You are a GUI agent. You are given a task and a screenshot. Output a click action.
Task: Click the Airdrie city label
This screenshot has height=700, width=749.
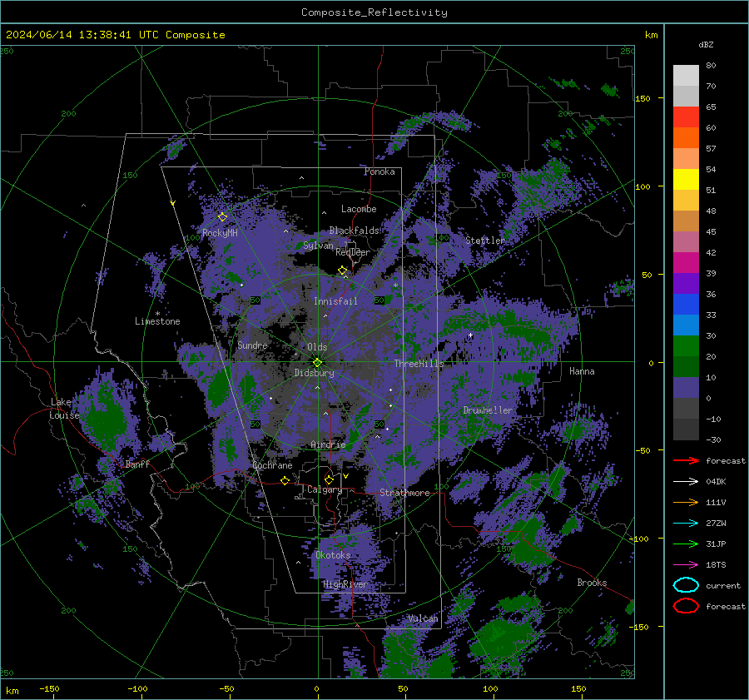328,444
